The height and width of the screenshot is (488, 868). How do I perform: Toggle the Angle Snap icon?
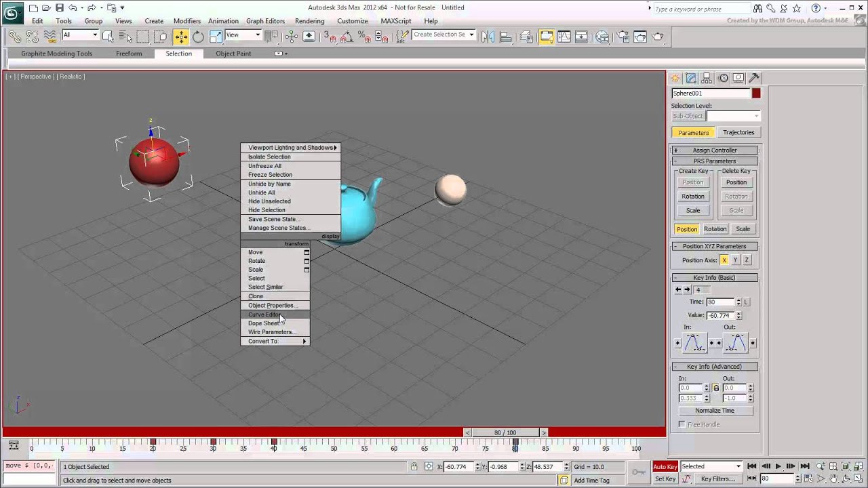346,37
